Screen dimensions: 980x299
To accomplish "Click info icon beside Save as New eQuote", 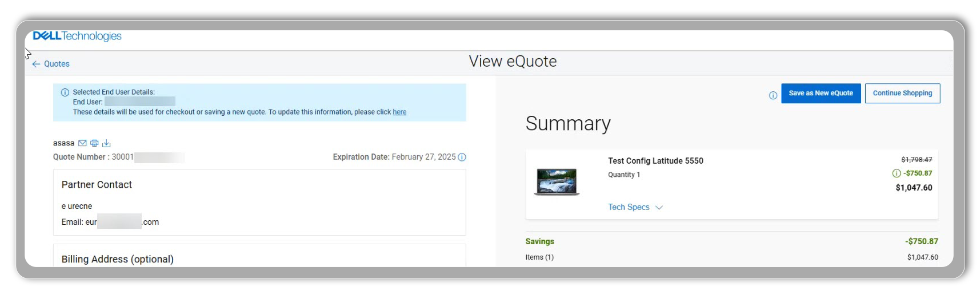I will [x=773, y=95].
